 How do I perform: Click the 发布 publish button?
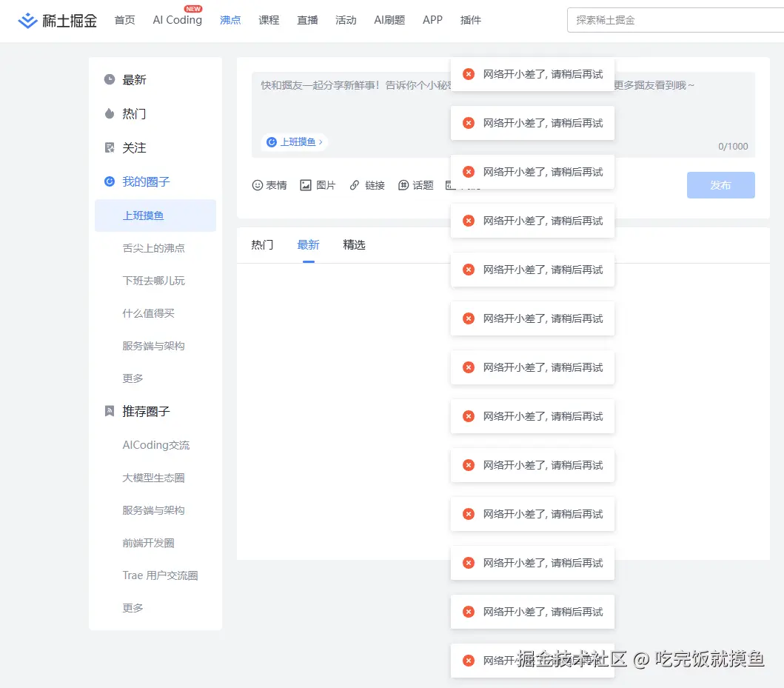[720, 185]
